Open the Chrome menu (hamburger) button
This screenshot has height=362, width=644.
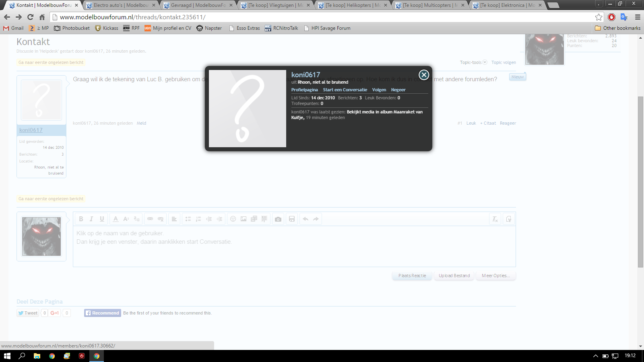coord(638,17)
